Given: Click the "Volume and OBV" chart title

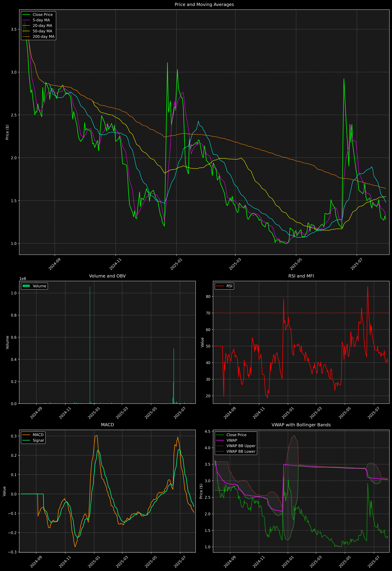Looking at the screenshot, I should pos(107,276).
